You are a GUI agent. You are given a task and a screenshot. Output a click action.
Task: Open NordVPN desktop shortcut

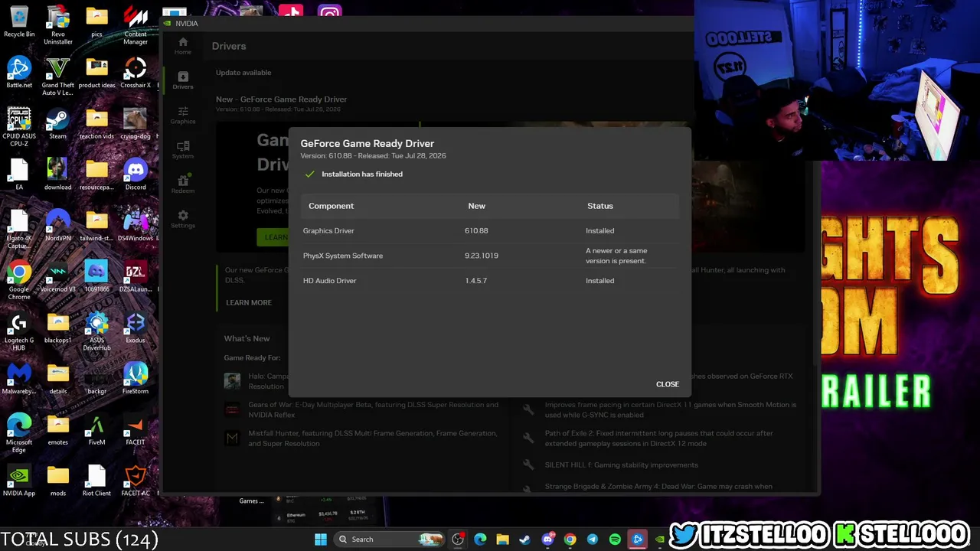pos(58,226)
